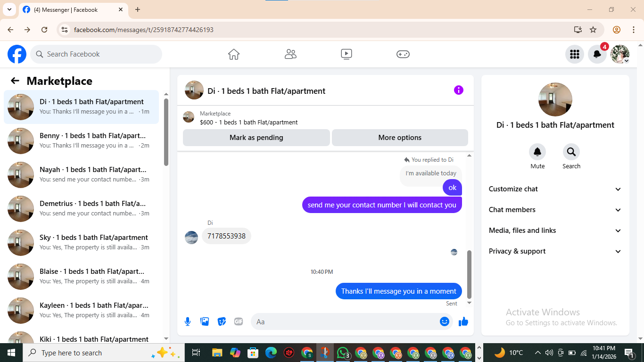Choose a sticker icon
The width and height of the screenshot is (644, 362).
pos(222,321)
